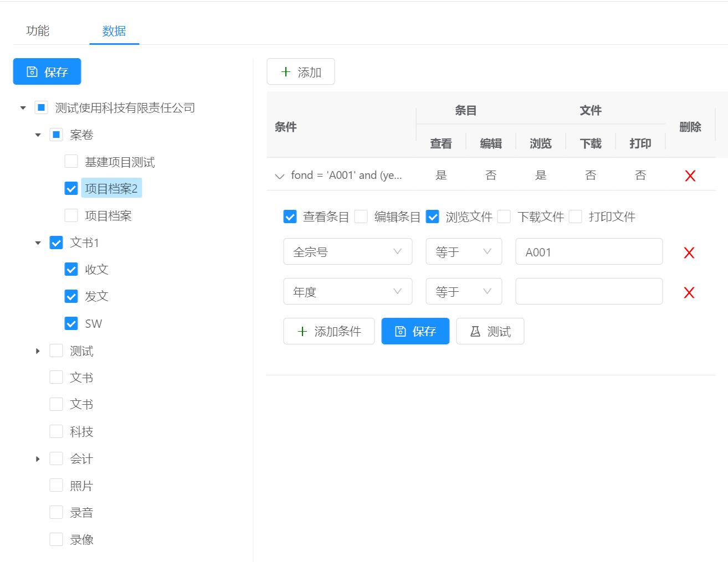This screenshot has height=562, width=728.
Task: Click the 打印 column header
Action: tap(640, 143)
